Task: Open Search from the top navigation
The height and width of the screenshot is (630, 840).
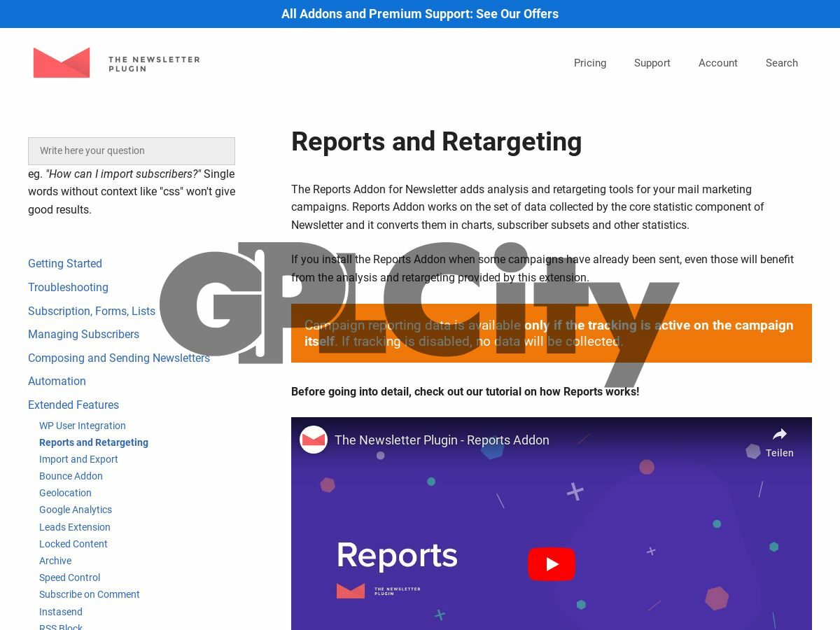Action: (782, 63)
